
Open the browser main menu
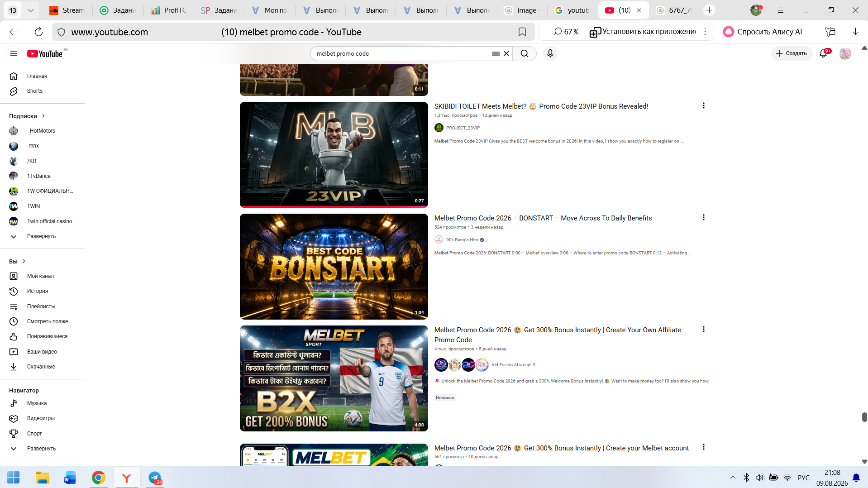[x=781, y=10]
